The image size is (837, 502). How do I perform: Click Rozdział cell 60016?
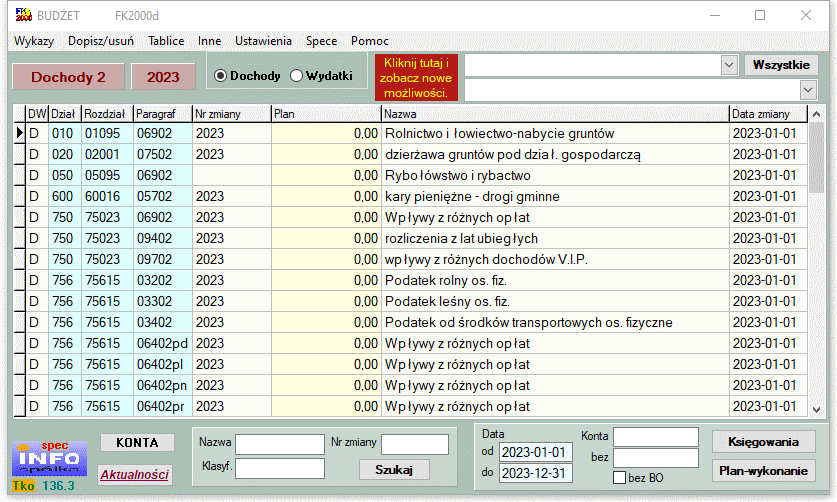click(x=107, y=197)
